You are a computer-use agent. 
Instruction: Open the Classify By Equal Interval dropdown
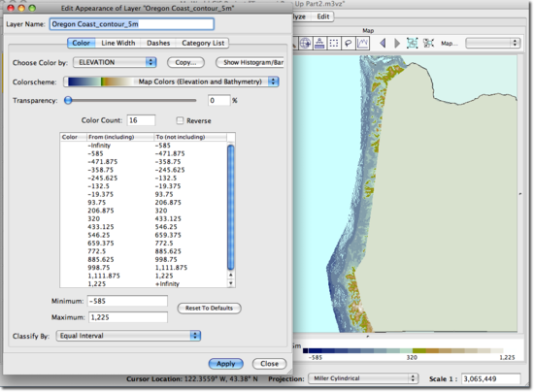128,336
